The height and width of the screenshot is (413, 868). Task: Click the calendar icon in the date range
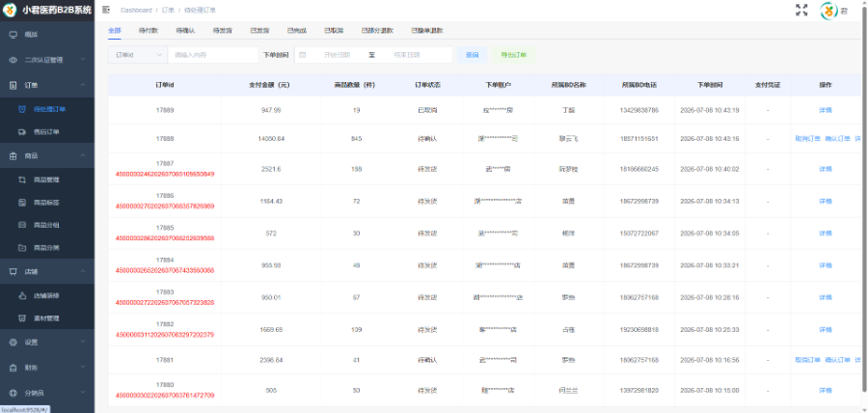tap(302, 55)
